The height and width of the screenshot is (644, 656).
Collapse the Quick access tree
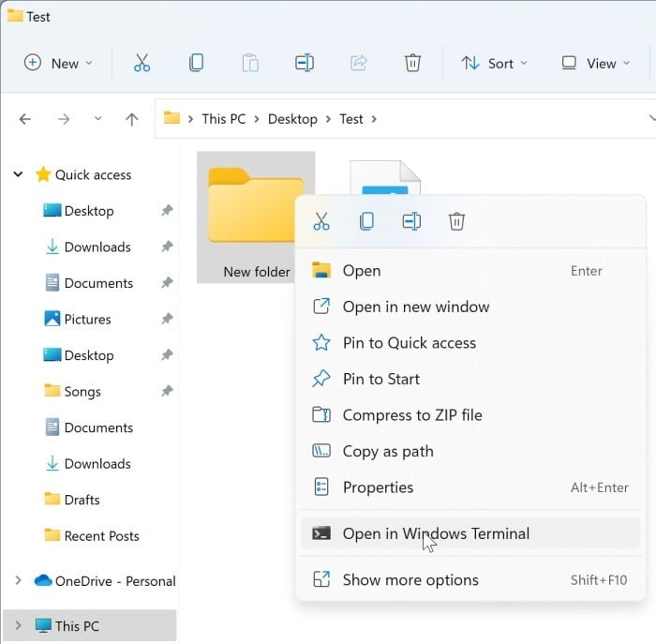point(18,174)
